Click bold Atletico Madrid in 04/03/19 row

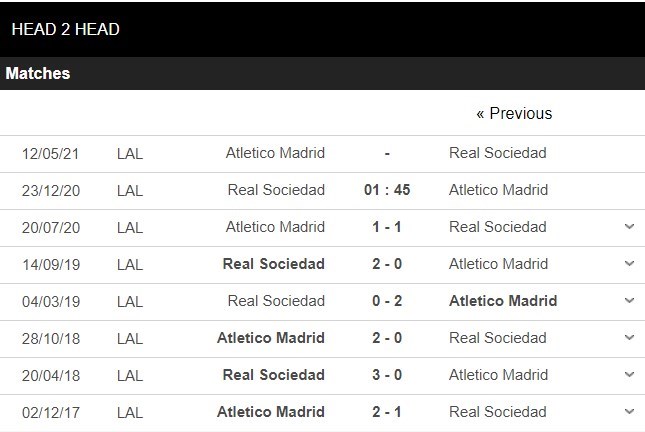(503, 301)
